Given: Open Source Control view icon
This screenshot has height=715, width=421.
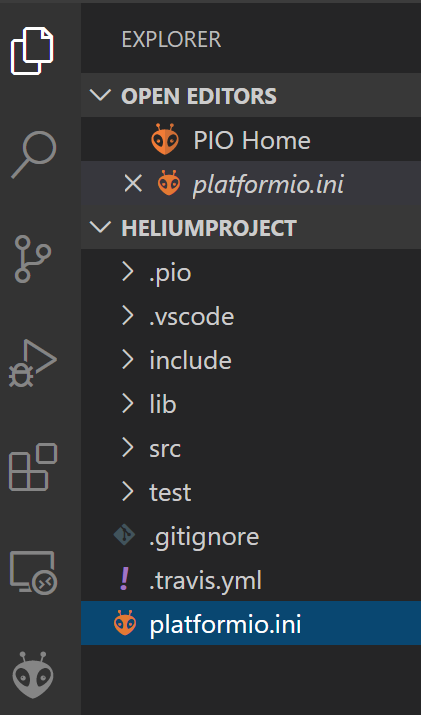Looking at the screenshot, I should tap(32, 259).
